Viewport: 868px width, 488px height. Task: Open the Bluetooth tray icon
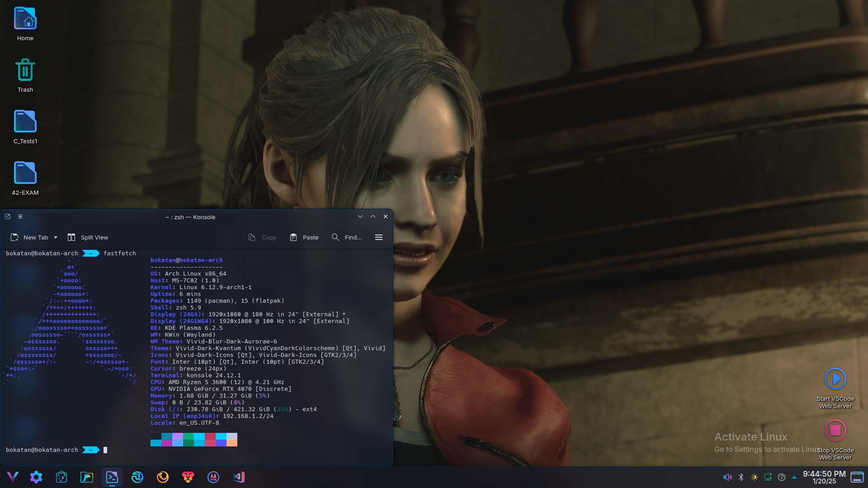pos(741,477)
